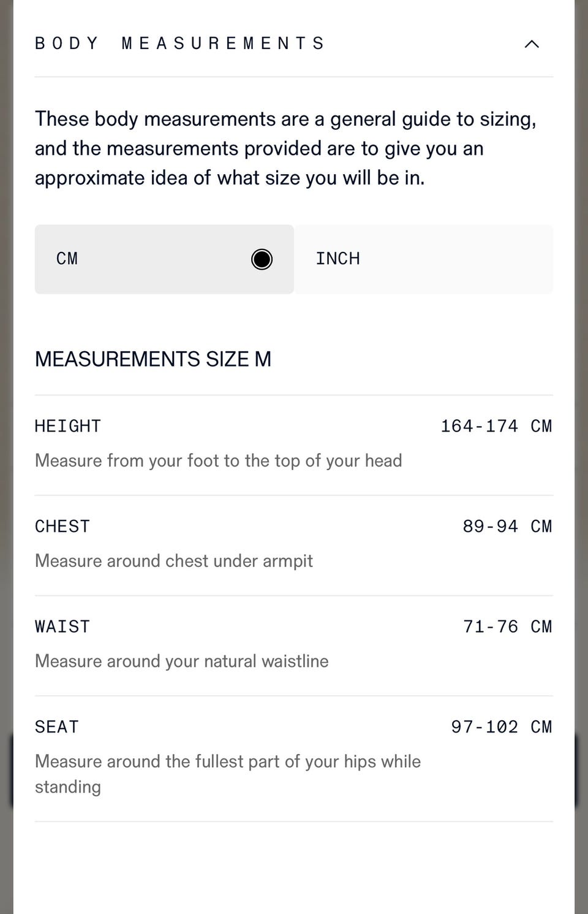Click the 164-174 CM height value

tap(496, 426)
